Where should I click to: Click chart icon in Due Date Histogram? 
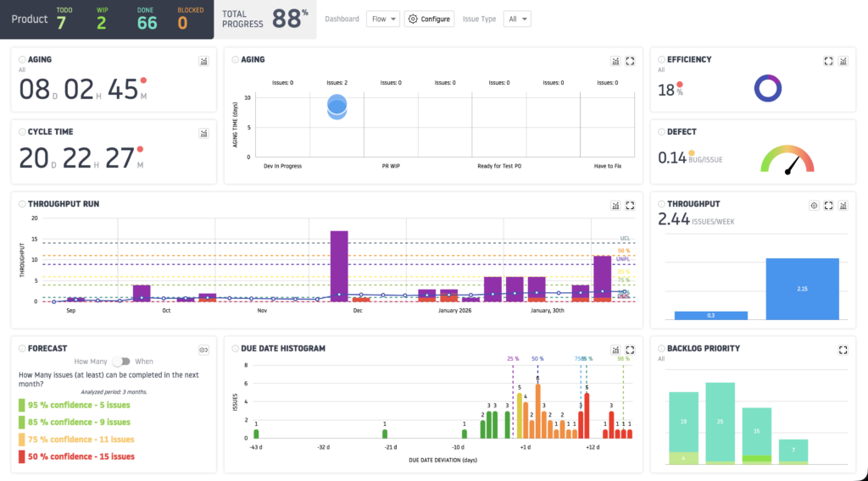point(615,349)
